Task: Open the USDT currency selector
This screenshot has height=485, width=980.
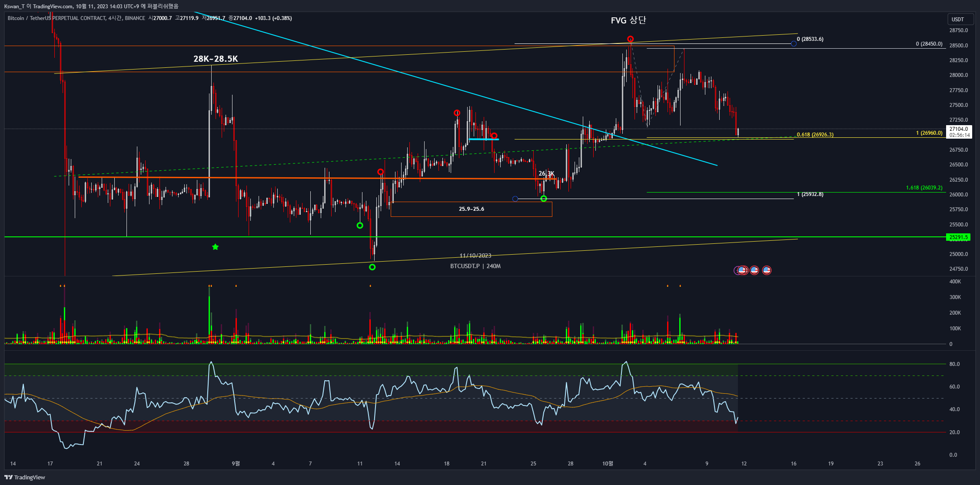Action: tap(960, 19)
